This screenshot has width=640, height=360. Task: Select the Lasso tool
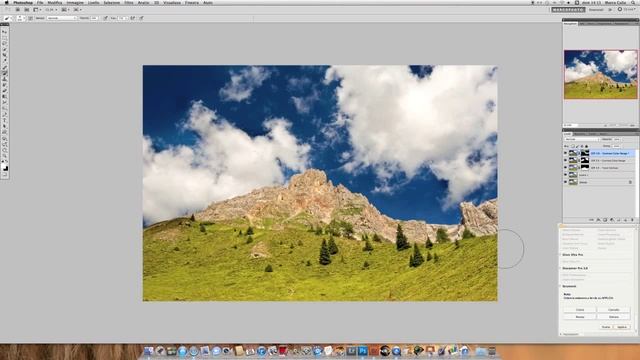coord(4,43)
